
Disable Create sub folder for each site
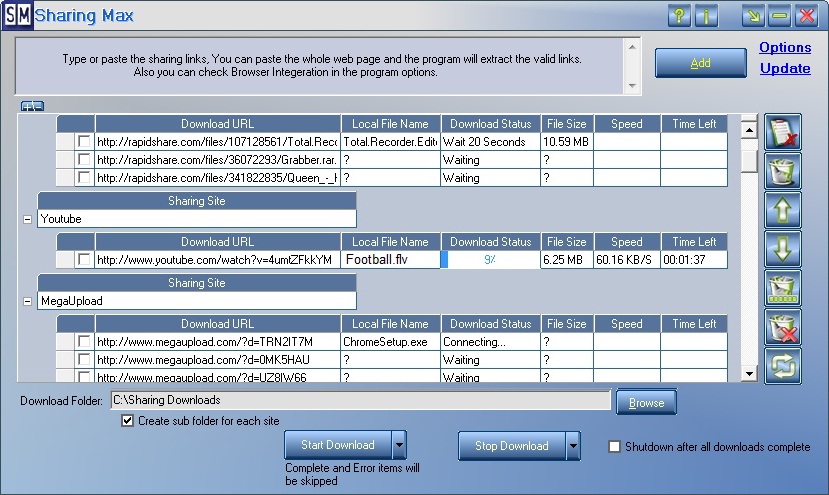click(127, 421)
